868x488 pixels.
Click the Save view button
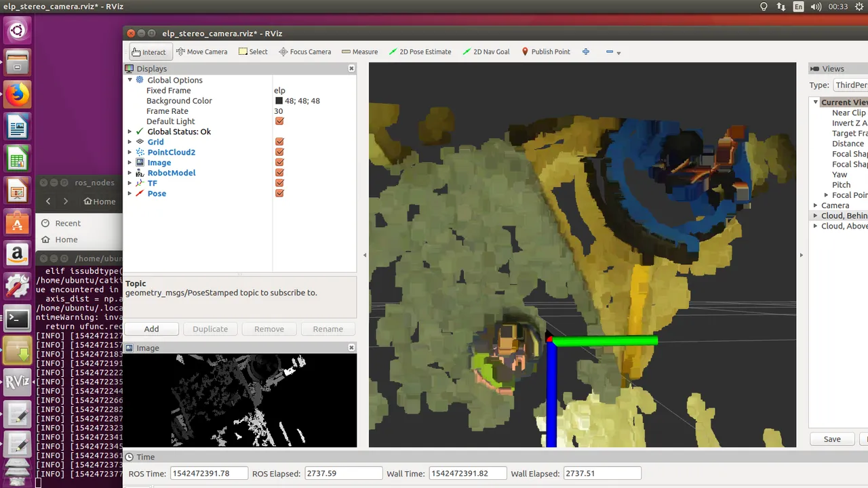[x=832, y=439]
